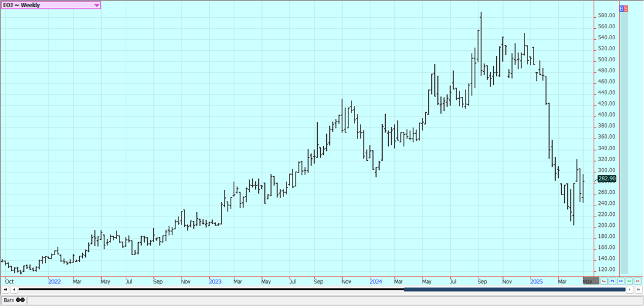This screenshot has width=644, height=306.
Task: Click the 400.00 price axis label
Action: click(607, 115)
